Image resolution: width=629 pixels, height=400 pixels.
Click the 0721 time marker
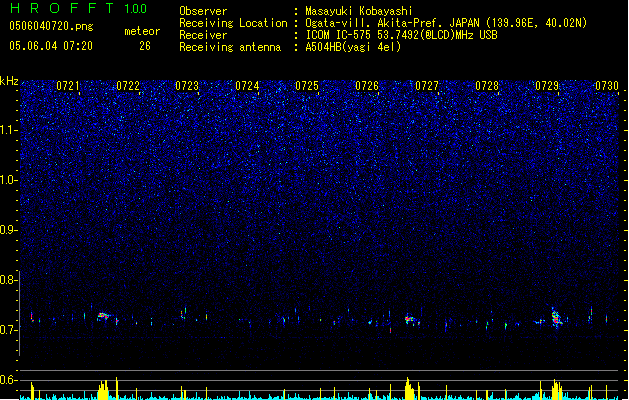click(68, 86)
